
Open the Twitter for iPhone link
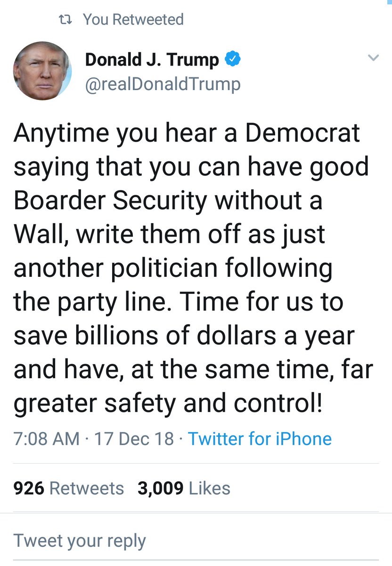click(x=260, y=439)
